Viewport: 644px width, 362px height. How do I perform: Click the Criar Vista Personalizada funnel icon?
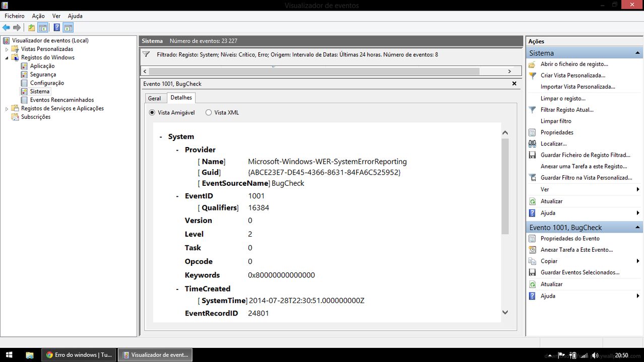pyautogui.click(x=532, y=76)
